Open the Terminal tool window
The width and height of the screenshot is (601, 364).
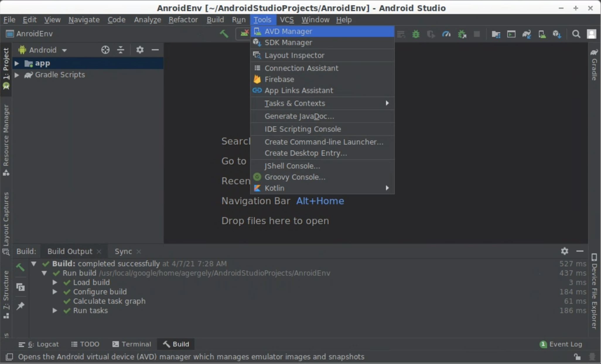[x=132, y=344]
